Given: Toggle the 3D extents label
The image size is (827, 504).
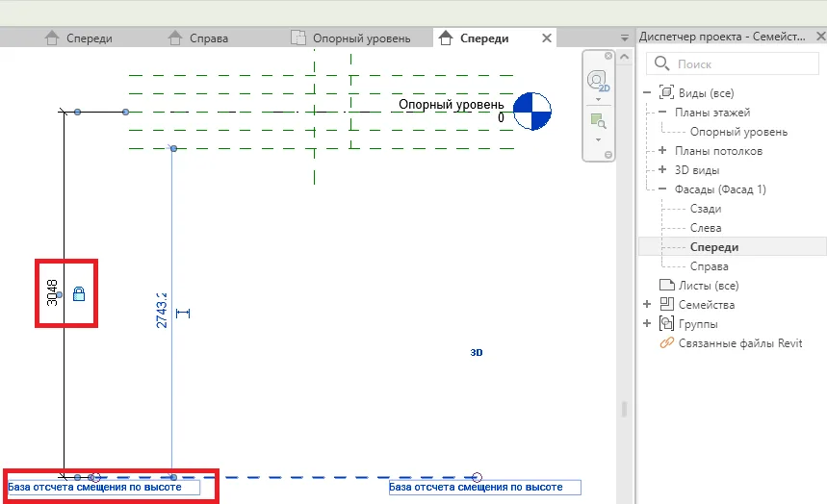Looking at the screenshot, I should 477,353.
